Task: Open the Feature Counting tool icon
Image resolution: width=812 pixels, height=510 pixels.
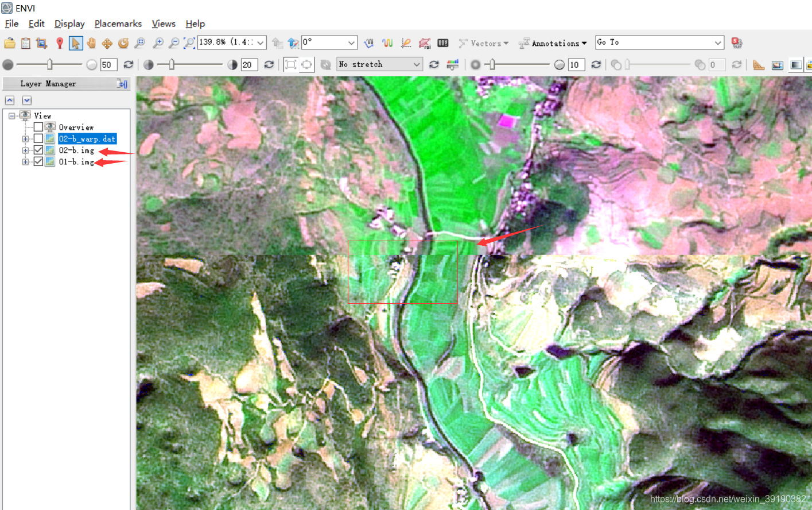Action: [443, 43]
